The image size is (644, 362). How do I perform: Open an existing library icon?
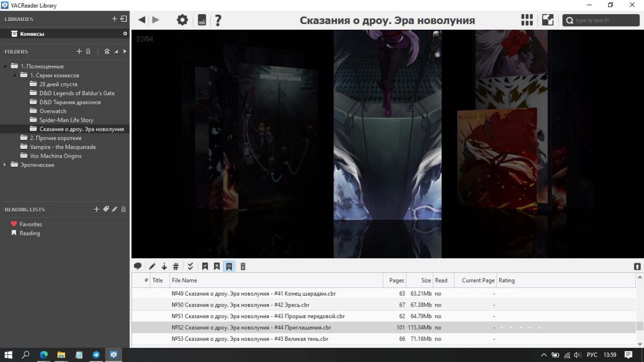click(x=124, y=19)
